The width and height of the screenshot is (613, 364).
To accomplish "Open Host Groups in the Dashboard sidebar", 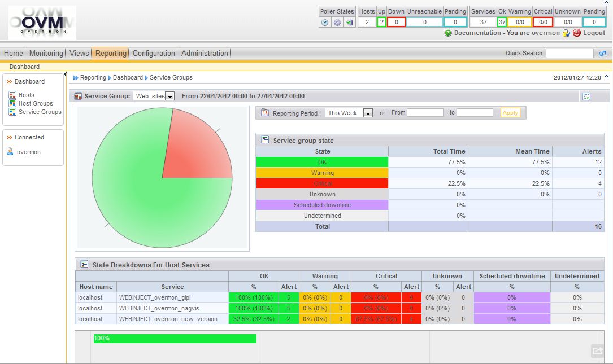I will point(36,103).
